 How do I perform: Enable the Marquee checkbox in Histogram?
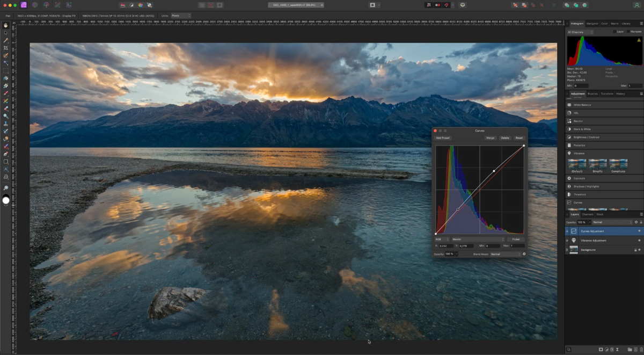(628, 32)
